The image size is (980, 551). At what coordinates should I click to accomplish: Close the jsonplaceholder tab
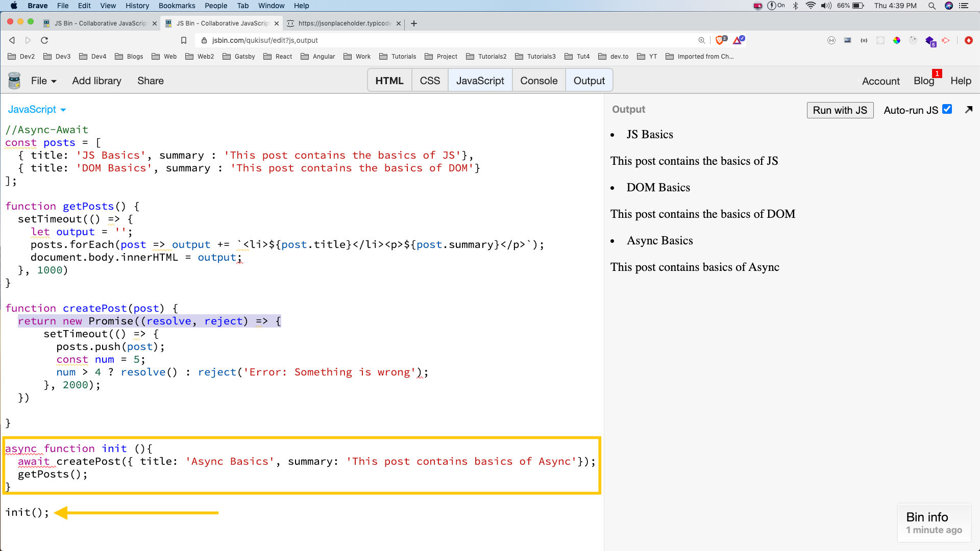(x=399, y=23)
